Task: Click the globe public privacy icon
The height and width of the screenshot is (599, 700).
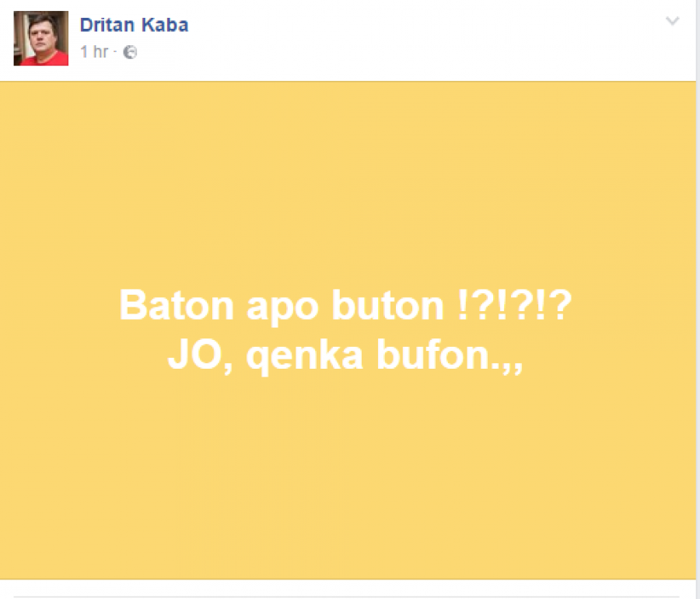Action: point(130,52)
